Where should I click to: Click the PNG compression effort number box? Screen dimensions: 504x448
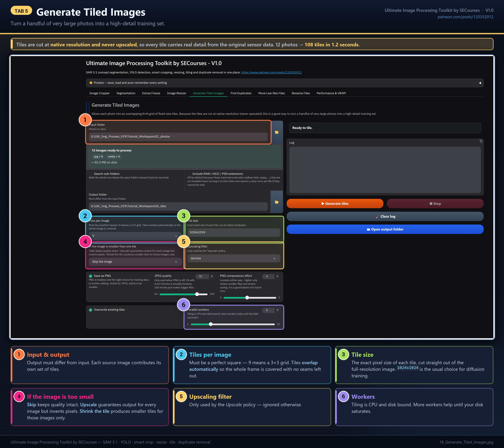[x=268, y=276]
